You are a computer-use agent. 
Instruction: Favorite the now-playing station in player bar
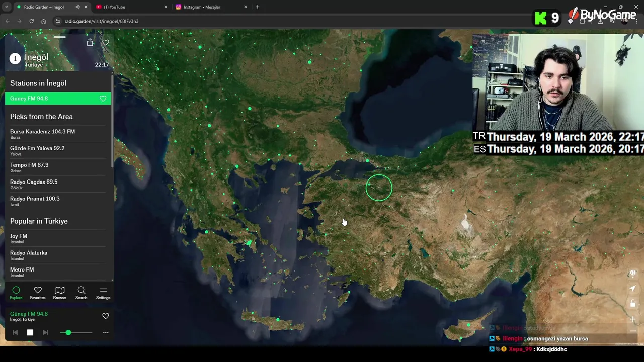[x=106, y=316]
